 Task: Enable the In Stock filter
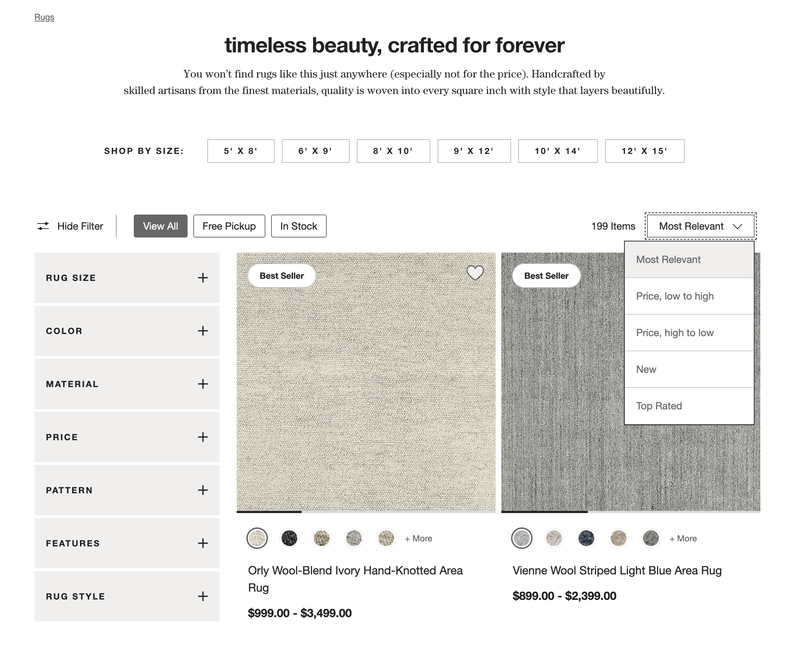click(x=298, y=226)
